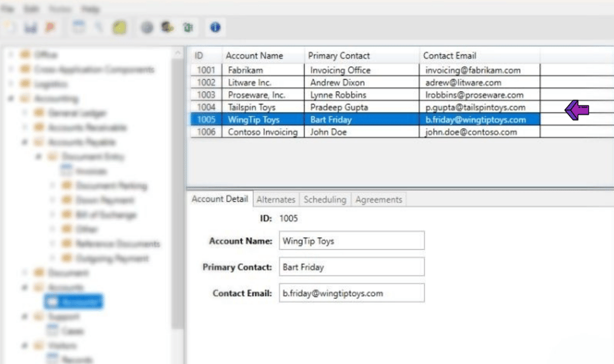Click the gray round gear toolbar icon
Viewport: 614px width, 364px height.
point(147,28)
